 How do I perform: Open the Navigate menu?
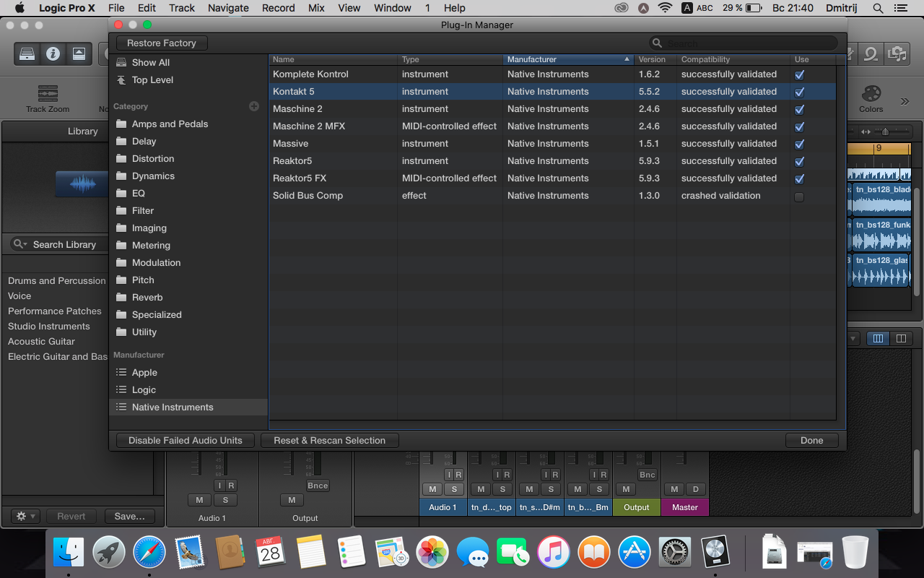[228, 8]
